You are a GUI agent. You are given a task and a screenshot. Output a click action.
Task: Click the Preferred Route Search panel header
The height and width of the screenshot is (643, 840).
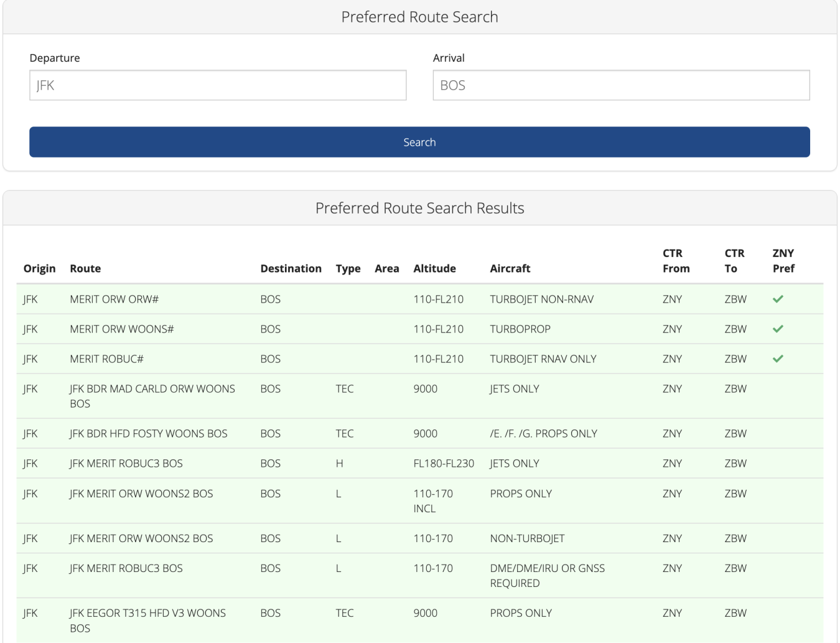click(x=420, y=17)
